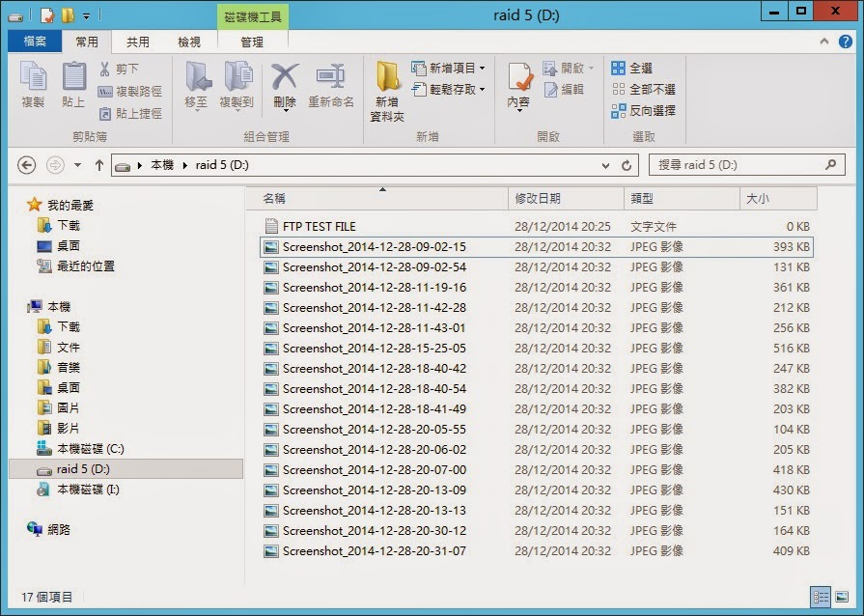Refresh the raid 5 (D:) folder view

(x=626, y=165)
